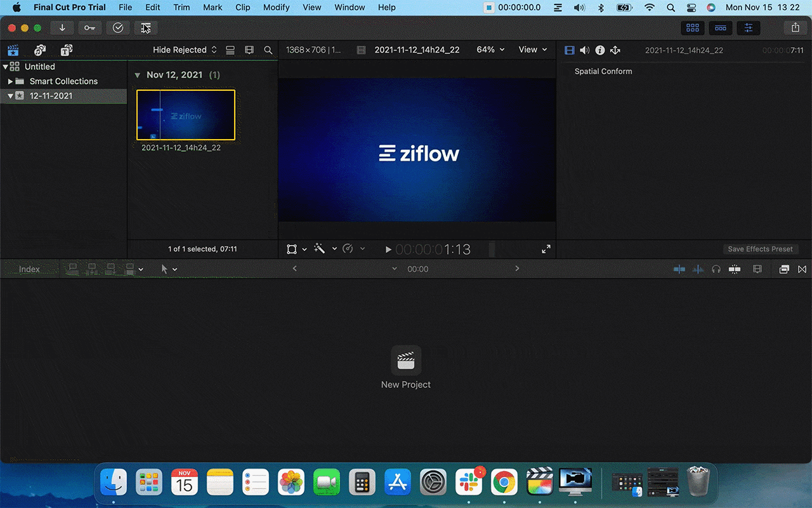
Task: Open edit options chevron beside overwrite button
Action: click(x=141, y=269)
